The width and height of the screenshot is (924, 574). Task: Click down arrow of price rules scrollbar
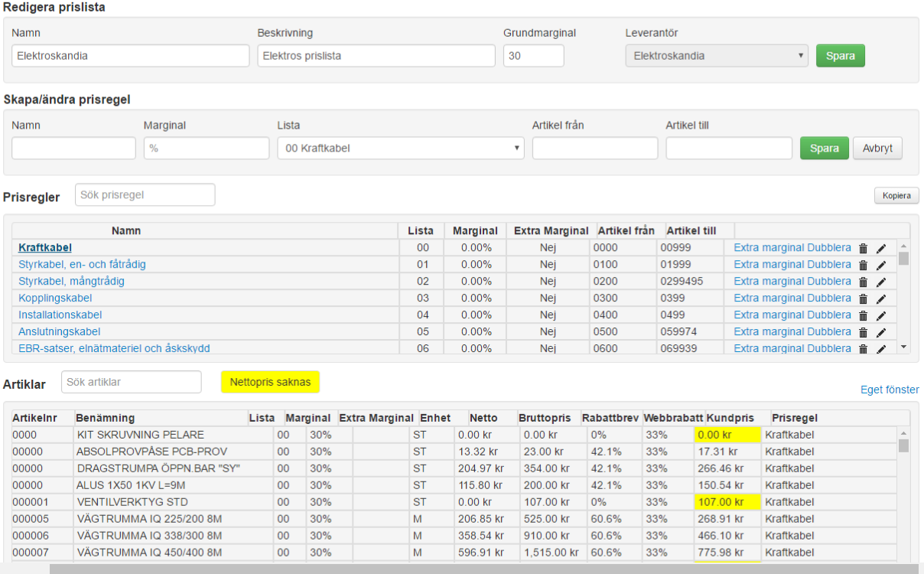[x=903, y=347]
